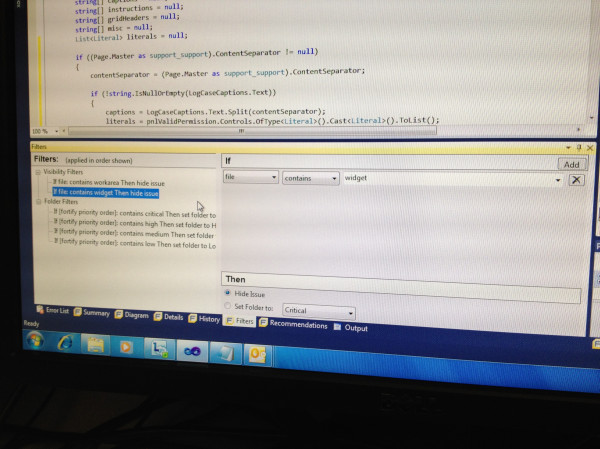600x449 pixels.
Task: Open the 100 % zoom dropdown
Action: 56,131
